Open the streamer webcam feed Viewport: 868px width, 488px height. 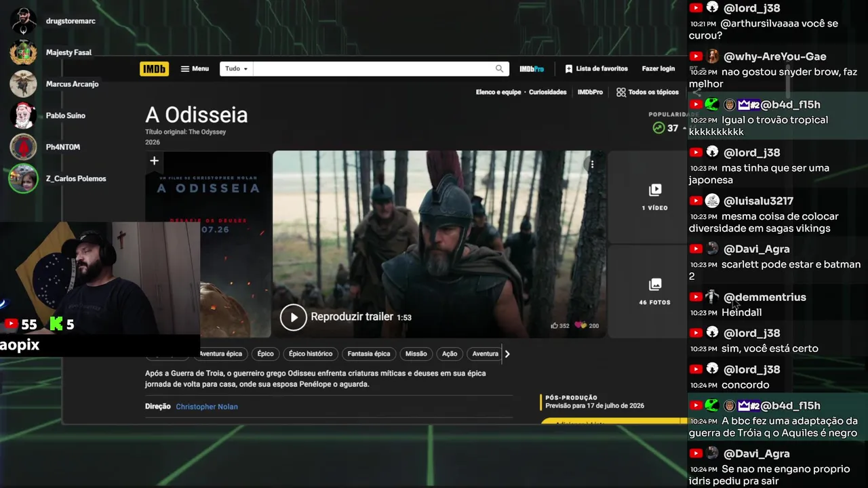[100, 279]
